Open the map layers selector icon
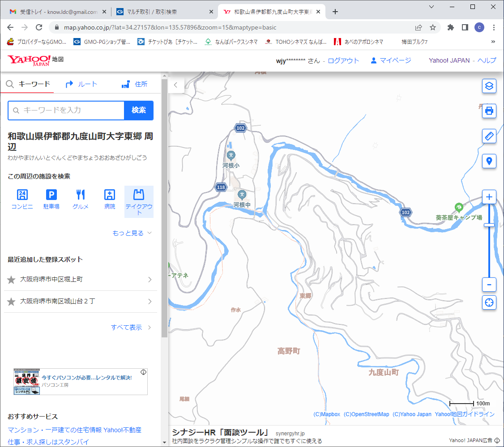This screenshot has width=504, height=447. pos(489,86)
